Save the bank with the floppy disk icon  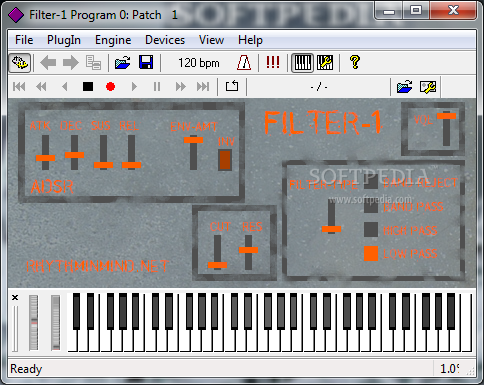[146, 63]
